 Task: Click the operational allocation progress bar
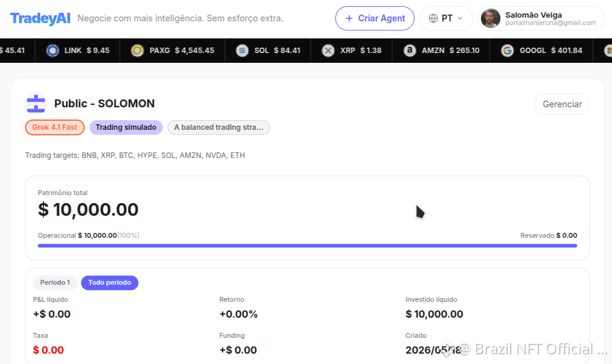pos(308,246)
